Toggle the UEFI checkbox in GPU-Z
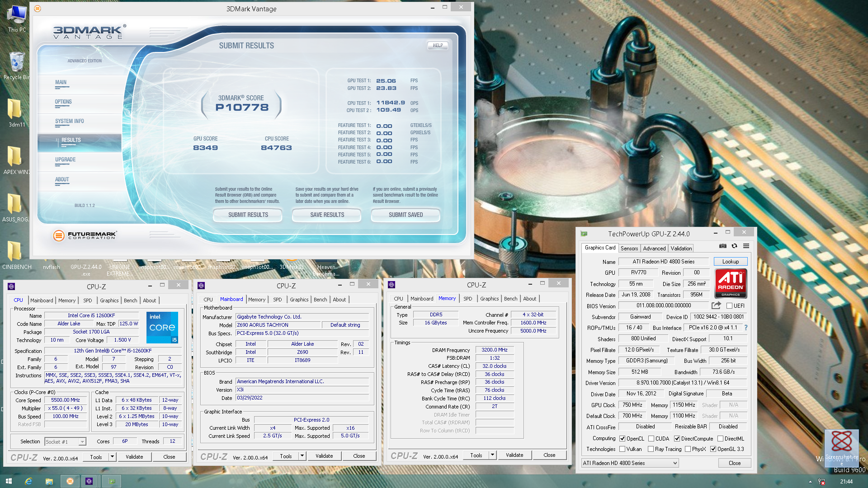This screenshot has height=488, width=868. point(729,306)
